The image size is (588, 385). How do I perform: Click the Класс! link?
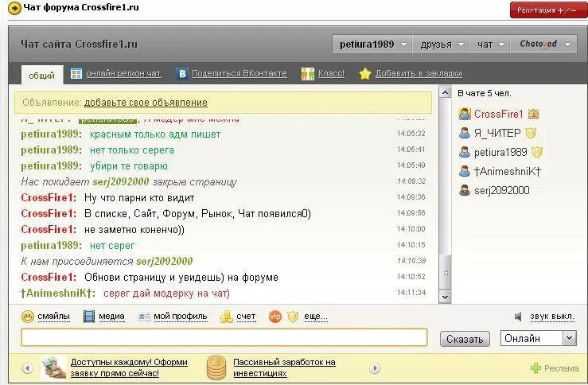tap(331, 73)
